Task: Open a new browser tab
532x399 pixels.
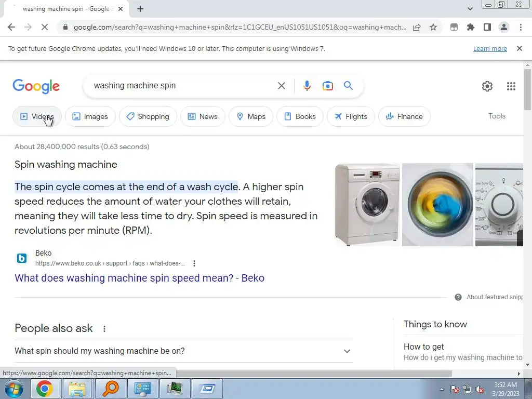Action: pyautogui.click(x=140, y=9)
